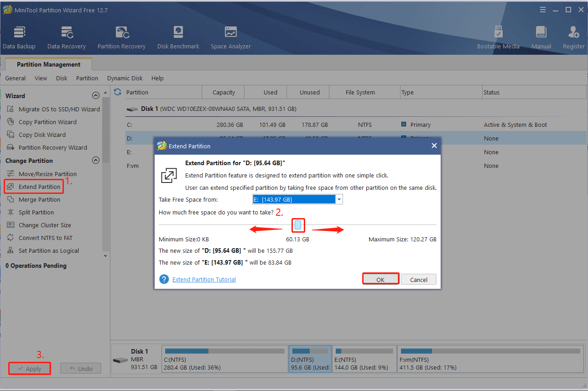
Task: Select the Partition Management tab
Action: pyautogui.click(x=49, y=64)
